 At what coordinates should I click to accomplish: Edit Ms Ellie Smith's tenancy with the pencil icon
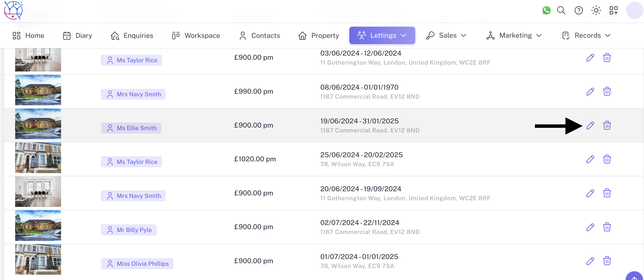(590, 125)
